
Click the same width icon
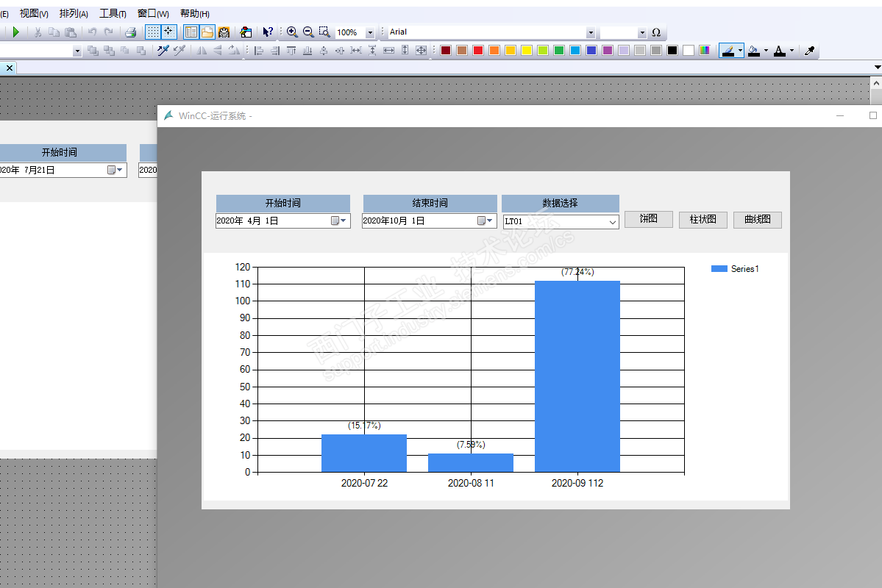coord(388,51)
